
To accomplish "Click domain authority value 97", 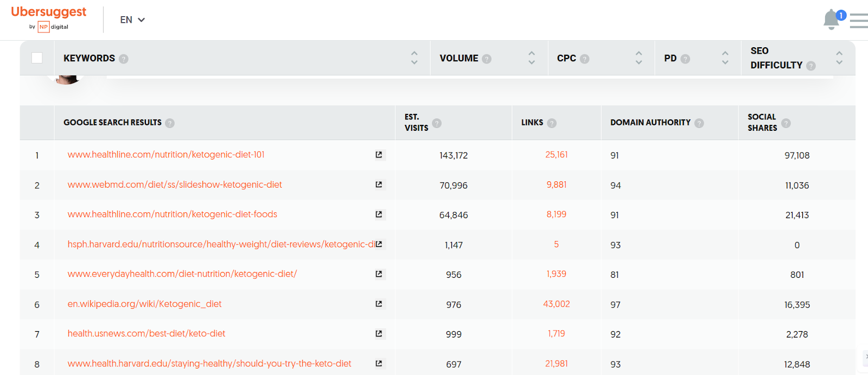I will click(615, 304).
